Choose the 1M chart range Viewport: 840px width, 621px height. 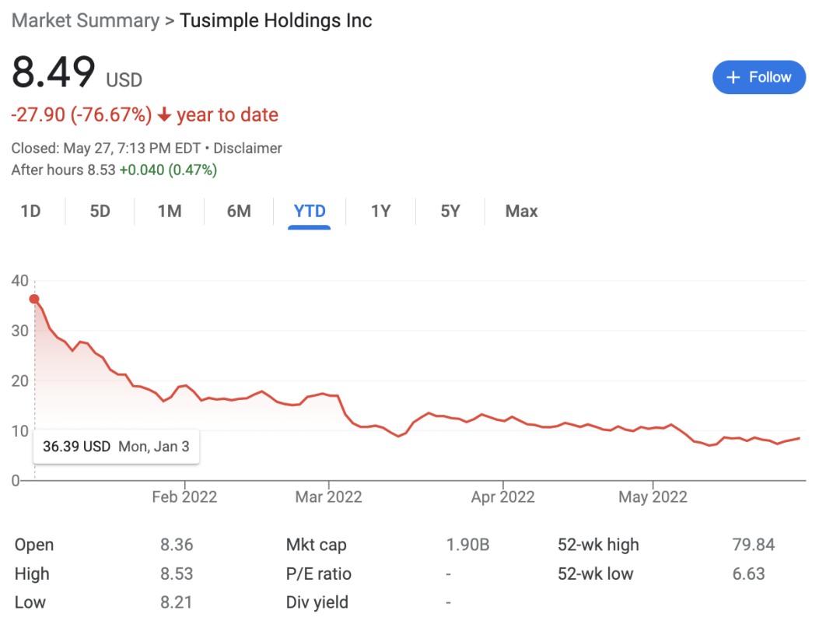(x=169, y=211)
